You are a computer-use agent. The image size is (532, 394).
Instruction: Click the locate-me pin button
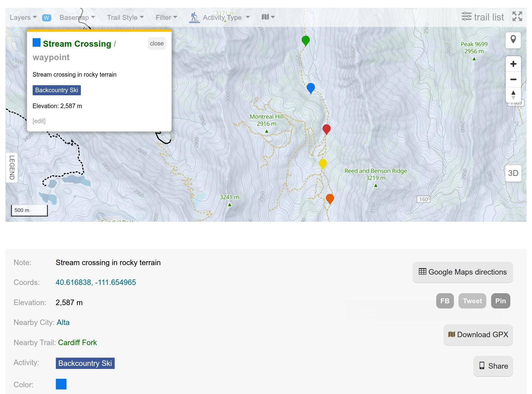click(x=513, y=40)
